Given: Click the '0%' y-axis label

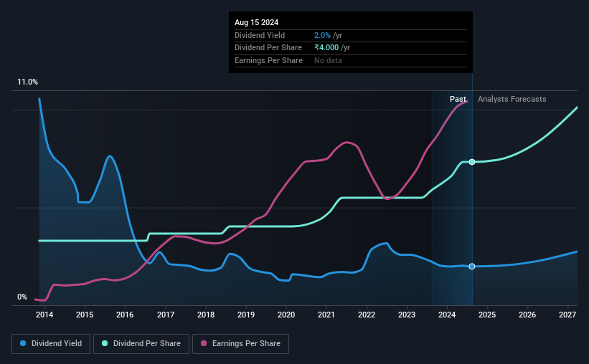Looking at the screenshot, I should click(22, 297).
